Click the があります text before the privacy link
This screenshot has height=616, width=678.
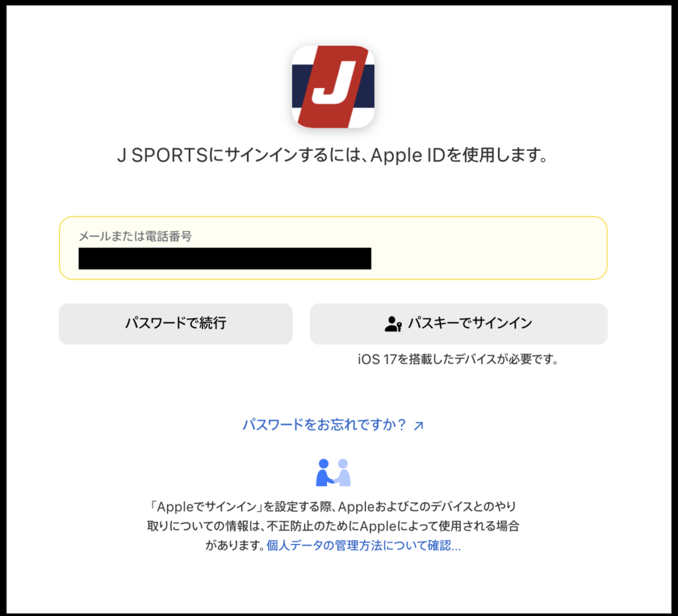(x=235, y=546)
